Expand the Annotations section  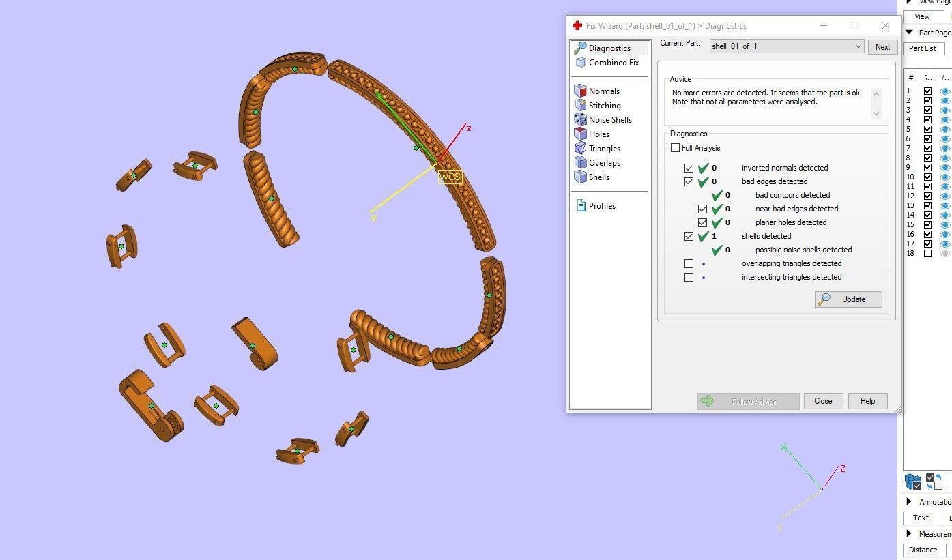pos(909,502)
